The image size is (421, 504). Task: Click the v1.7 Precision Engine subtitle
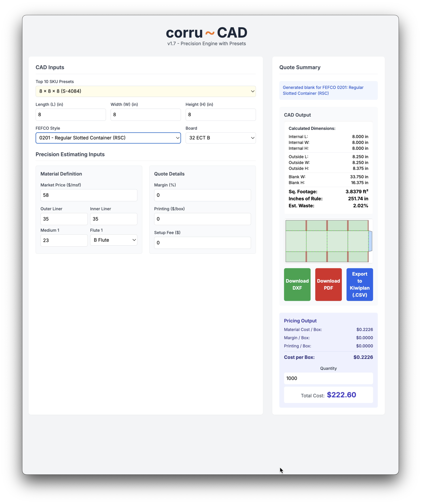point(207,43)
